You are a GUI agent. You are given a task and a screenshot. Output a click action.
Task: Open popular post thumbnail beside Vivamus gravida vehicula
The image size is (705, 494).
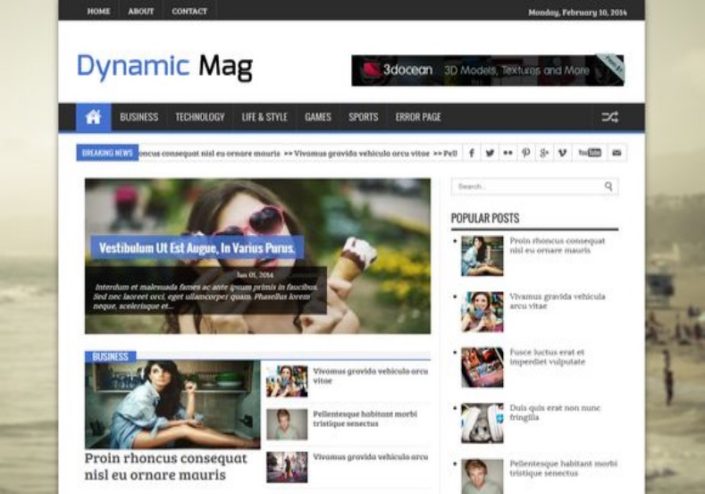pos(482,312)
